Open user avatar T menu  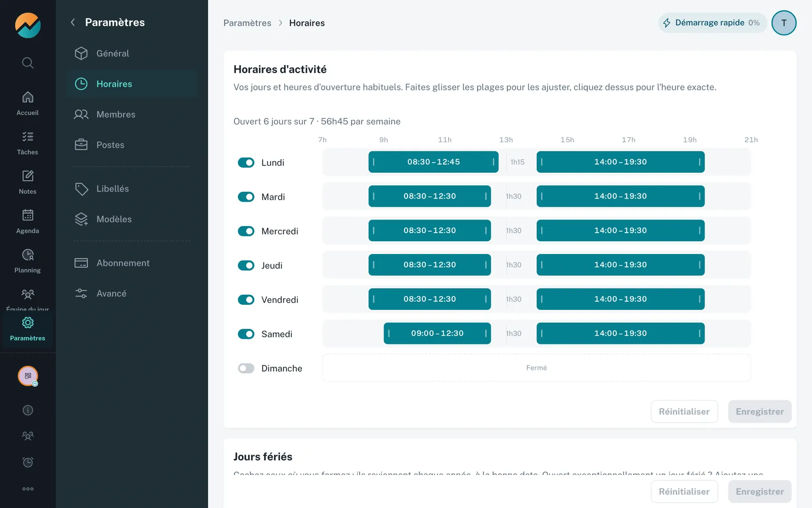tap(784, 23)
